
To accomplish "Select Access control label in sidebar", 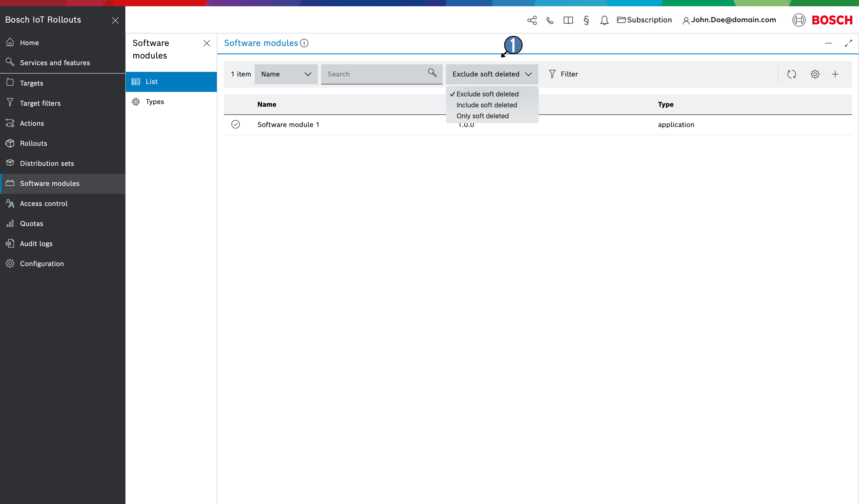I will click(44, 204).
